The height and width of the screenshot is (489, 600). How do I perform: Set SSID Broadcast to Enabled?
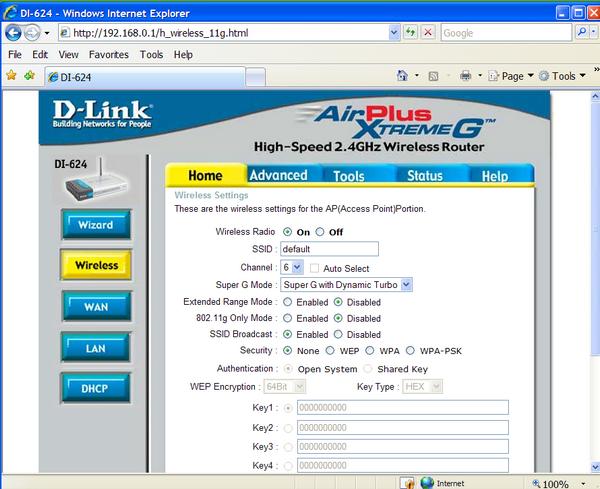(287, 334)
